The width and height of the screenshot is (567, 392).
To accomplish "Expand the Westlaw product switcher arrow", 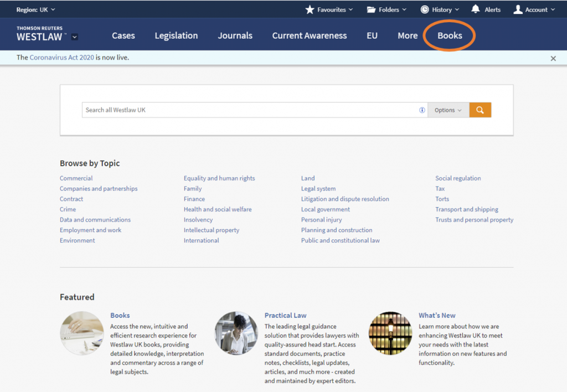I will click(x=75, y=37).
